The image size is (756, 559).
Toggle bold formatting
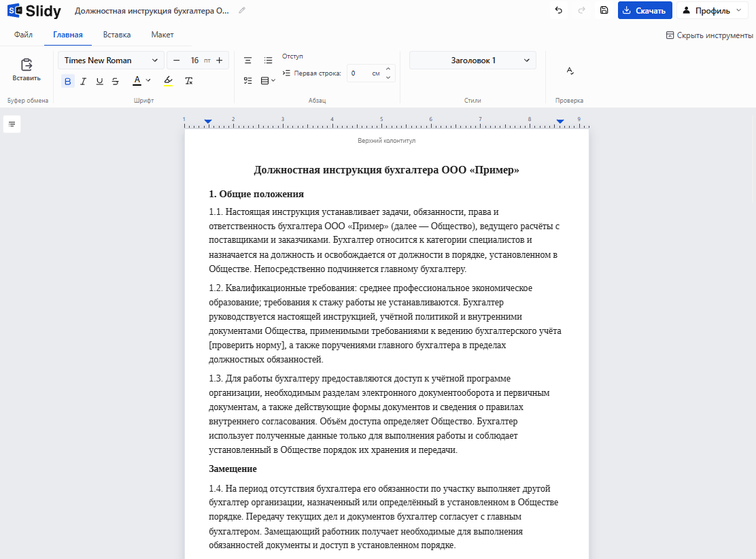point(67,81)
